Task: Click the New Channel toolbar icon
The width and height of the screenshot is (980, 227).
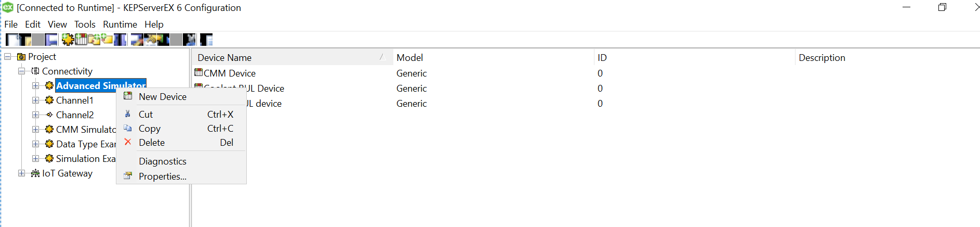Action: point(68,40)
